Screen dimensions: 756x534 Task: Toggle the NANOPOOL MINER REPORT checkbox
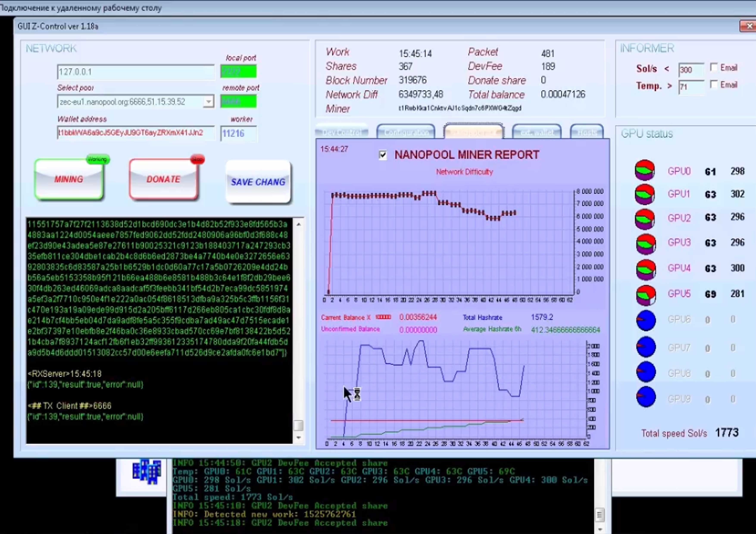(x=383, y=155)
